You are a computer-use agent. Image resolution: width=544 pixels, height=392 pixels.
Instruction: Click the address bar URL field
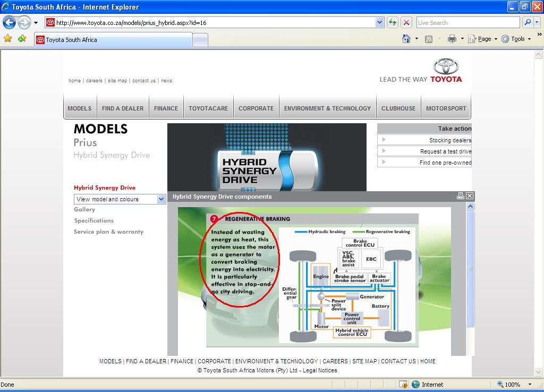click(x=210, y=23)
